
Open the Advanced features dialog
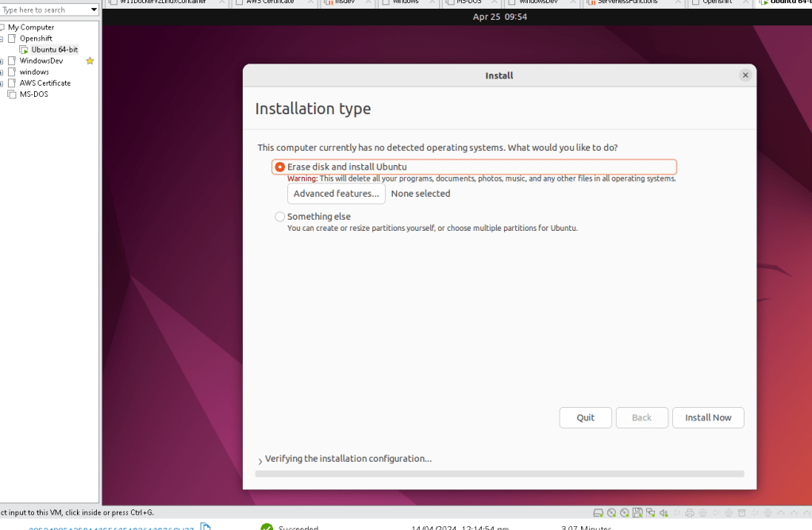click(x=336, y=194)
